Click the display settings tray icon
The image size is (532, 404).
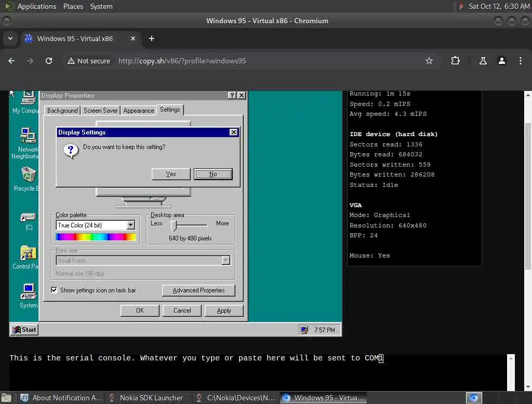(x=304, y=330)
